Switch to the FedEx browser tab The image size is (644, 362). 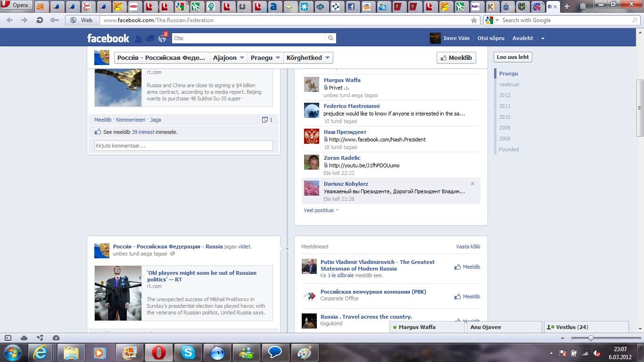475,7
